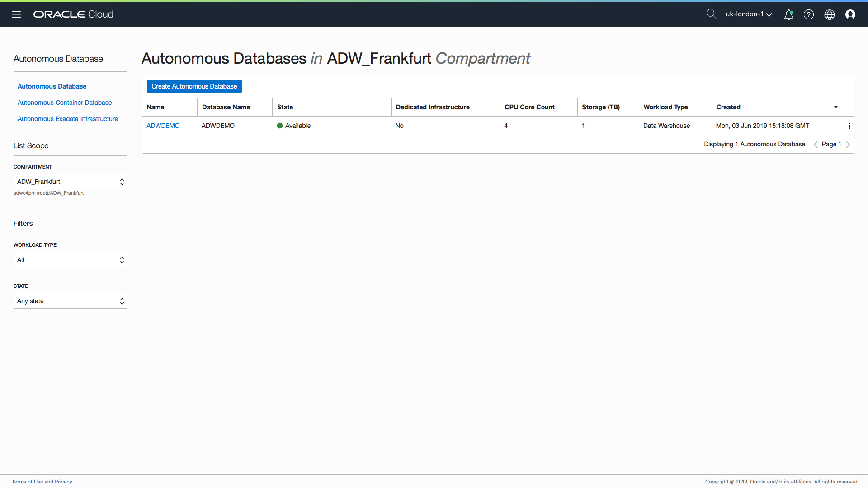Expand the uk-london-1 region dropdown
Image resolution: width=868 pixels, height=488 pixels.
point(749,14)
